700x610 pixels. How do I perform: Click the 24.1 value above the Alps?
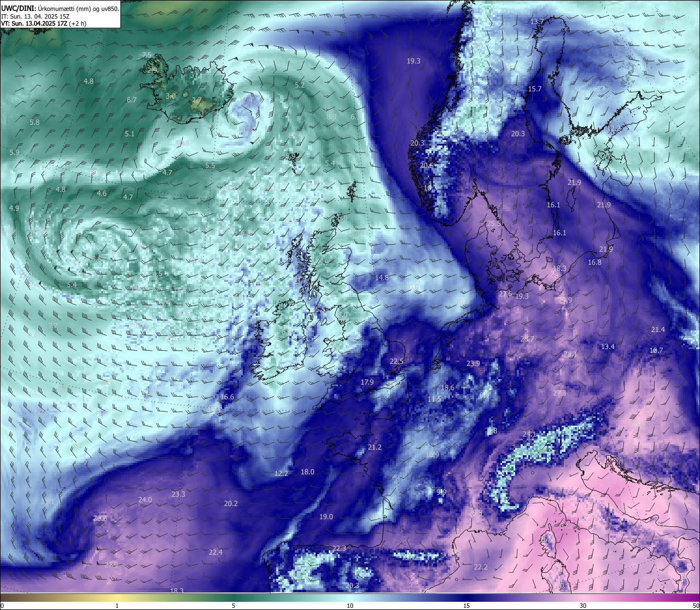click(x=529, y=434)
